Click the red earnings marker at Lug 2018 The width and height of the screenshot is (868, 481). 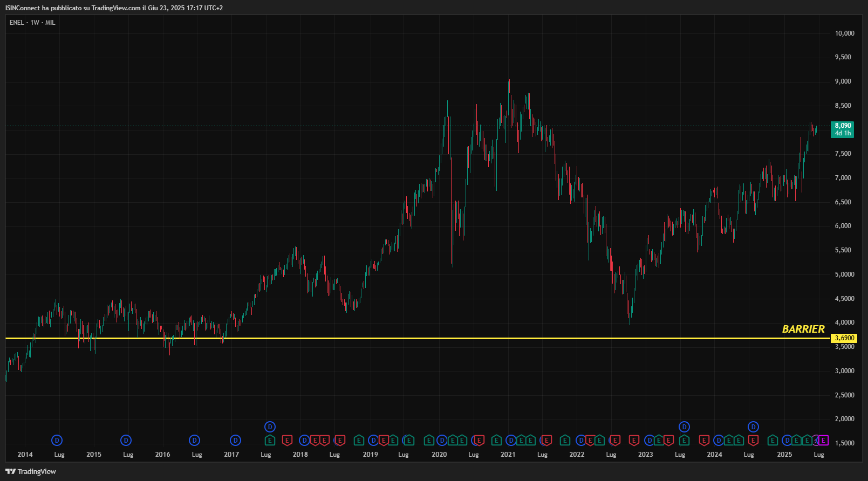pyautogui.click(x=340, y=441)
